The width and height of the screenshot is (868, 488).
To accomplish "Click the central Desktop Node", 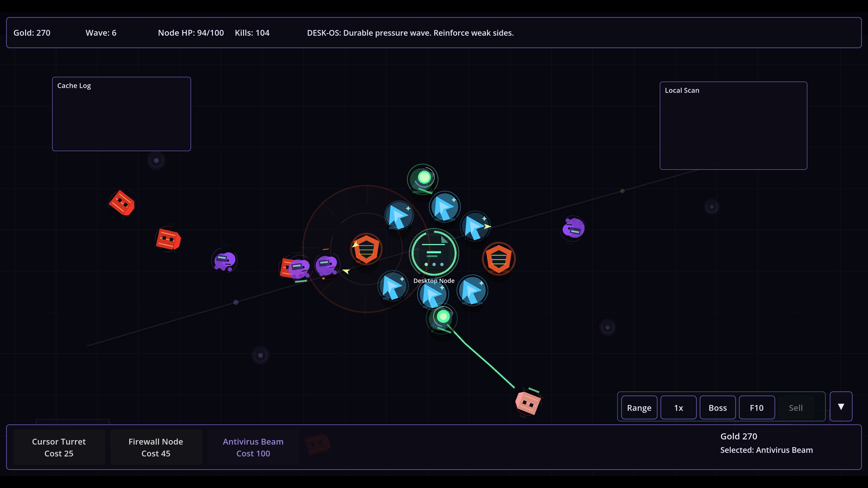I will (x=434, y=253).
